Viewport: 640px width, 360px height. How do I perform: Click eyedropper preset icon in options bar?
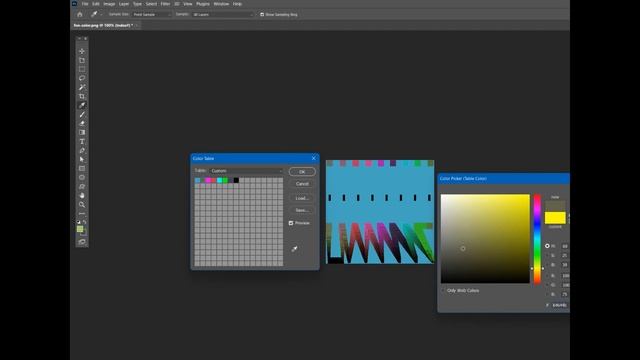pyautogui.click(x=94, y=14)
